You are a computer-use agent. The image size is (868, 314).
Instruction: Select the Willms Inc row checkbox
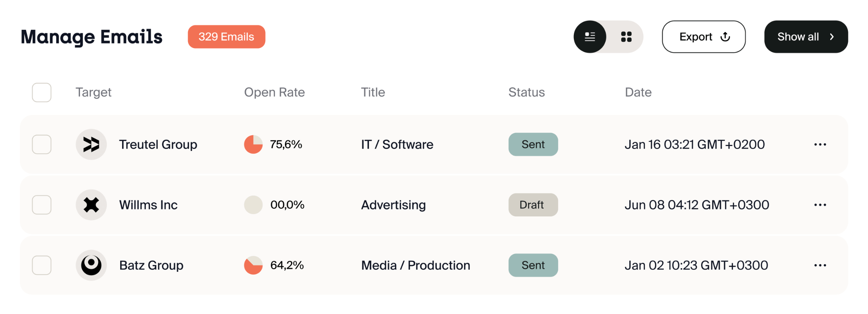point(42,205)
